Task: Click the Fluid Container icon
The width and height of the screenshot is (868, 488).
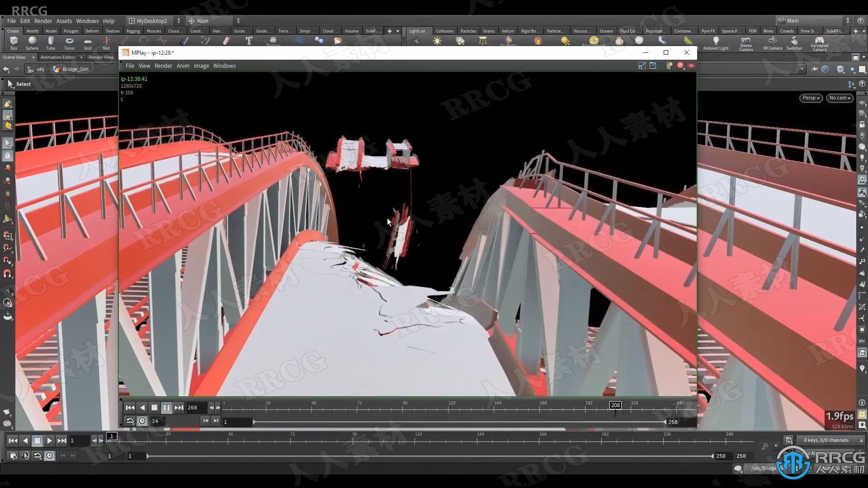Action: point(626,30)
